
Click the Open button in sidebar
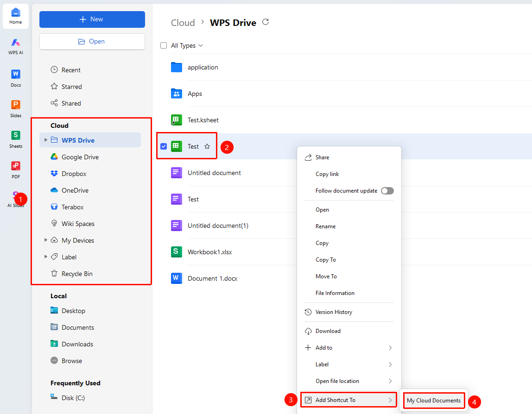(x=92, y=41)
